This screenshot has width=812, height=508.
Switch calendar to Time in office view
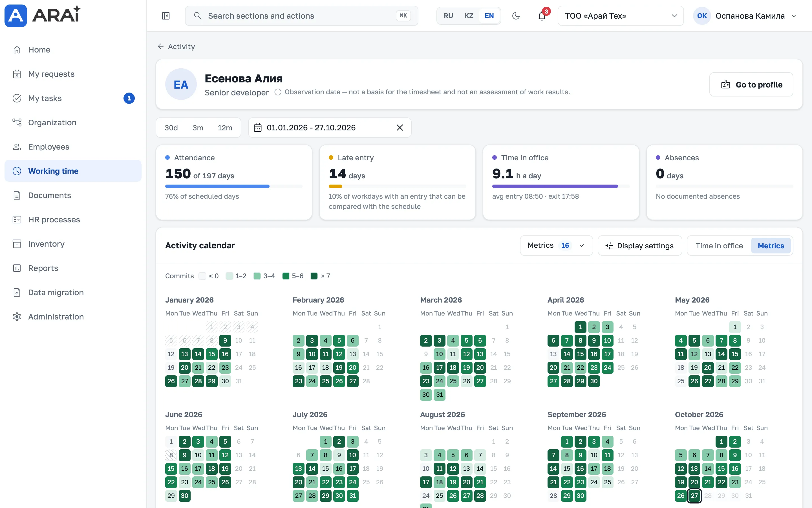(719, 246)
